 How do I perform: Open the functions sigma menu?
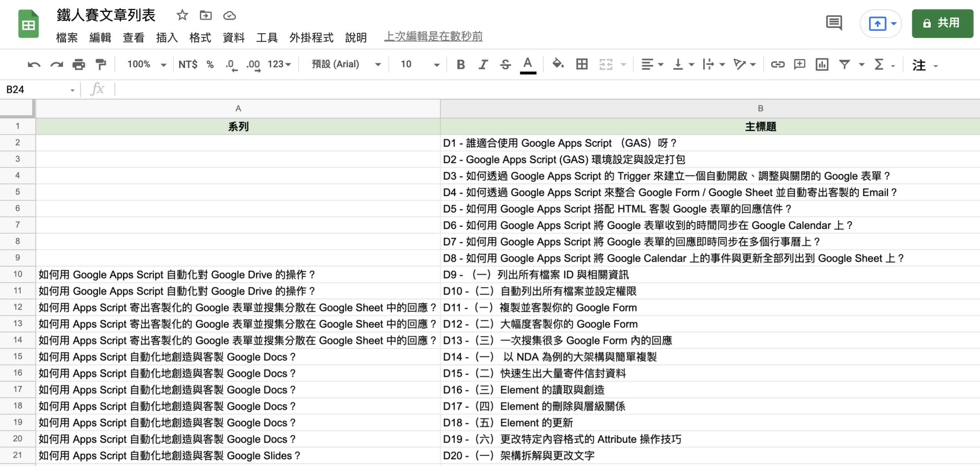tap(879, 64)
